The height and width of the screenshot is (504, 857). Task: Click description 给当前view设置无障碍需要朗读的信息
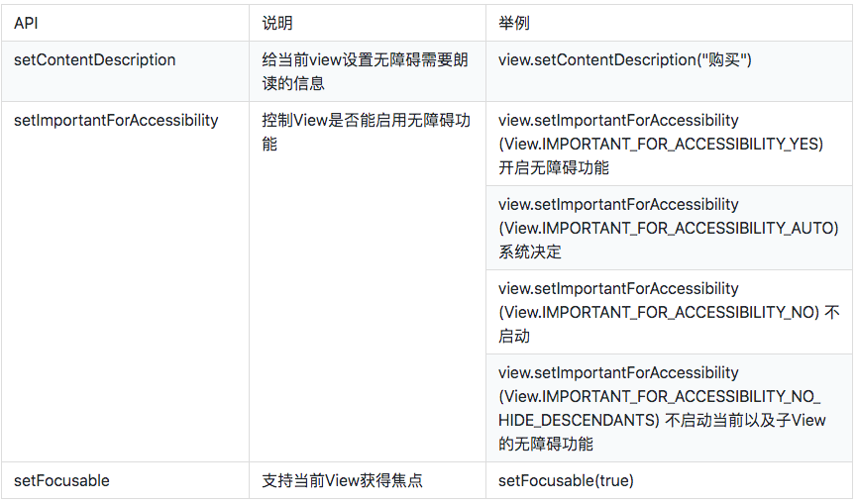[x=365, y=71]
